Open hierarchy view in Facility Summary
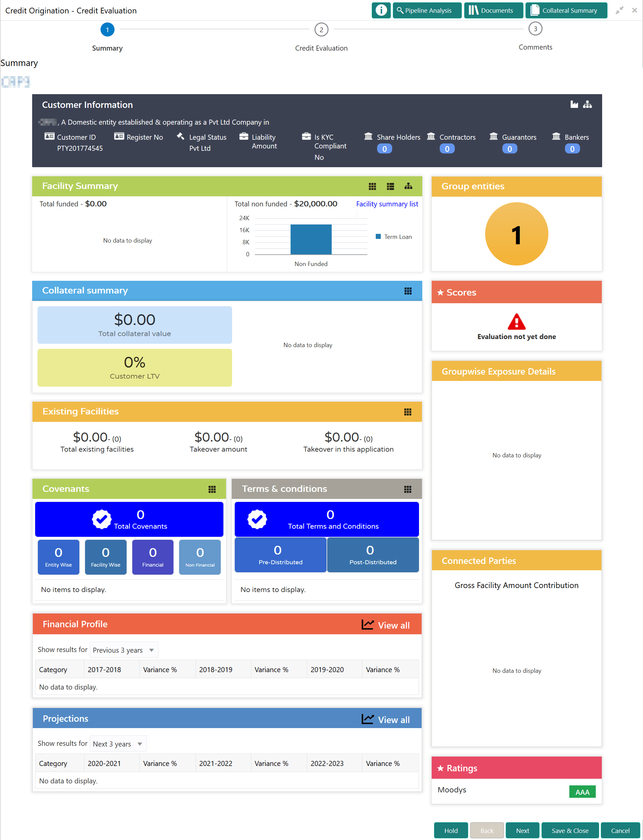The height and width of the screenshot is (840, 643). (408, 186)
